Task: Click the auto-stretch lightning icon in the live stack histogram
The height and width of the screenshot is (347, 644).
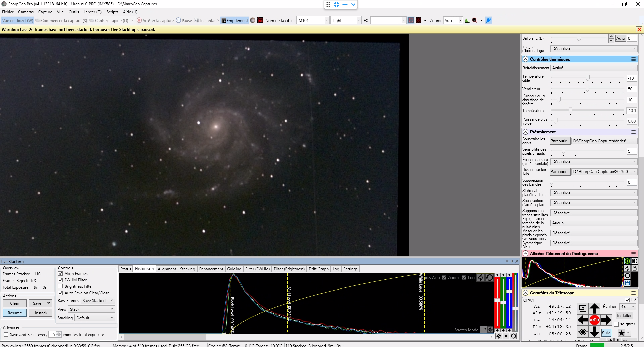Action: tap(481, 277)
